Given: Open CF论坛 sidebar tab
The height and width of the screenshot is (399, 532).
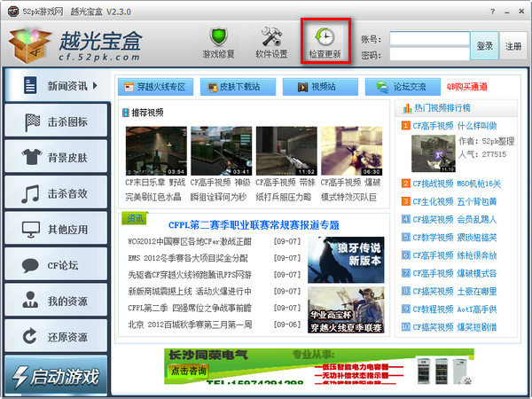Looking at the screenshot, I should pyautogui.click(x=56, y=265).
